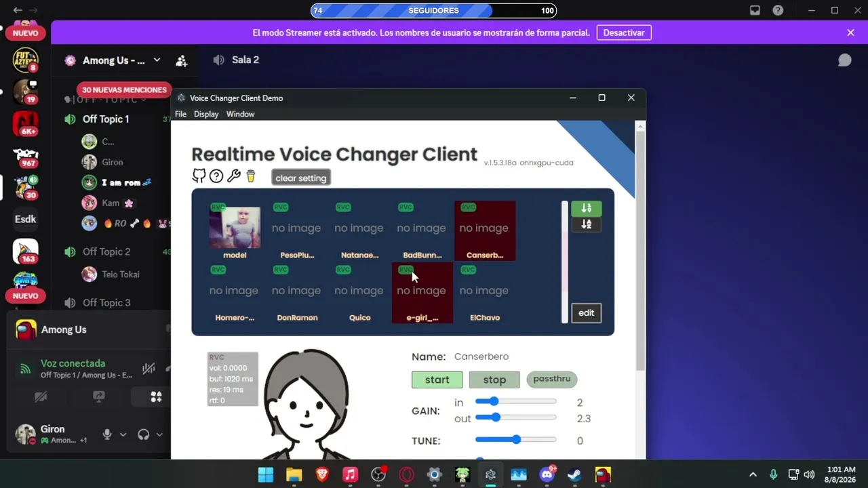This screenshot has height=488, width=868.
Task: Open the Display menu
Action: click(x=206, y=114)
